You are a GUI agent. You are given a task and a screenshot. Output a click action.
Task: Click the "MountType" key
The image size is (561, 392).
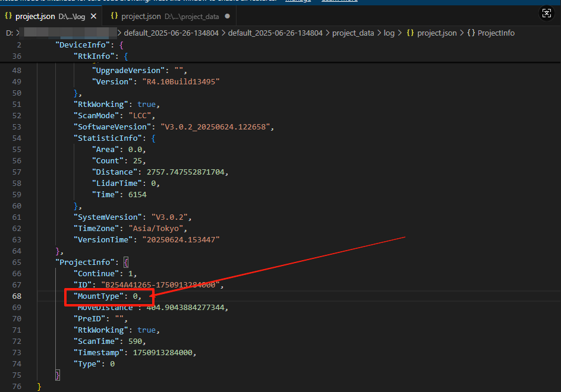click(x=99, y=296)
